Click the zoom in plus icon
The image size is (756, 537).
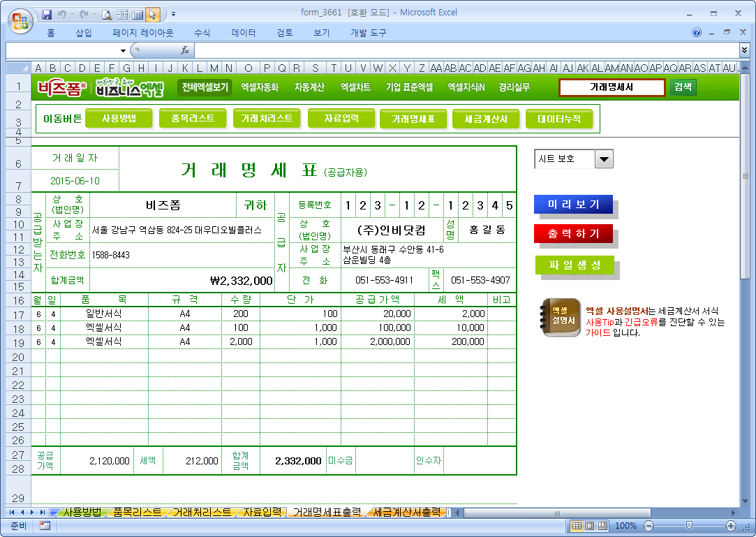pos(731,526)
